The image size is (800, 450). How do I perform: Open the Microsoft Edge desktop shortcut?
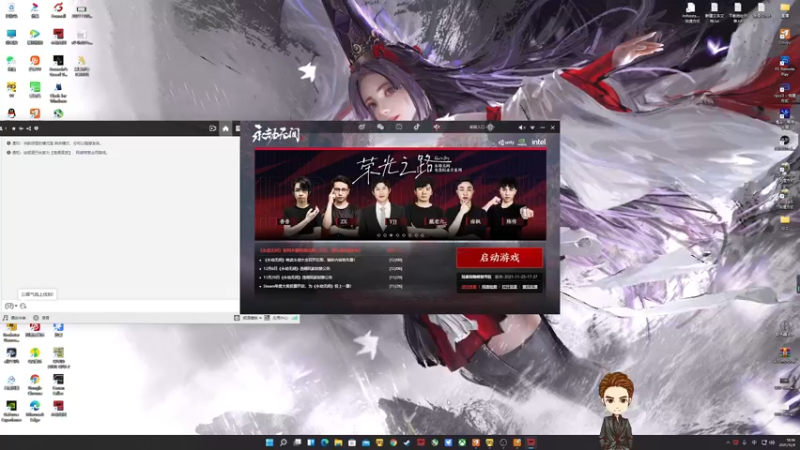click(x=35, y=411)
